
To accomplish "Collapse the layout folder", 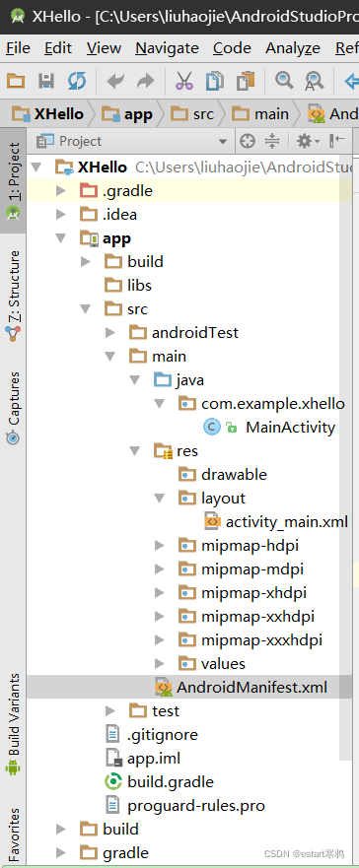I will [x=160, y=499].
